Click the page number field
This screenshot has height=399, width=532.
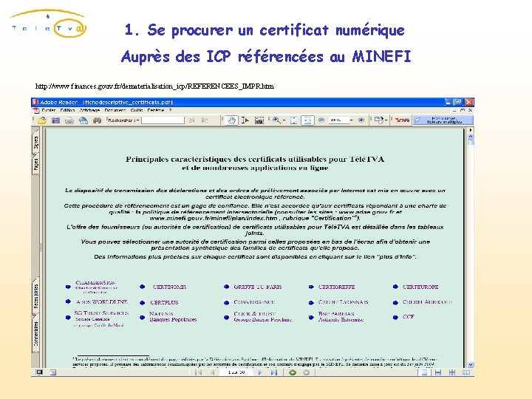pyautogui.click(x=236, y=372)
